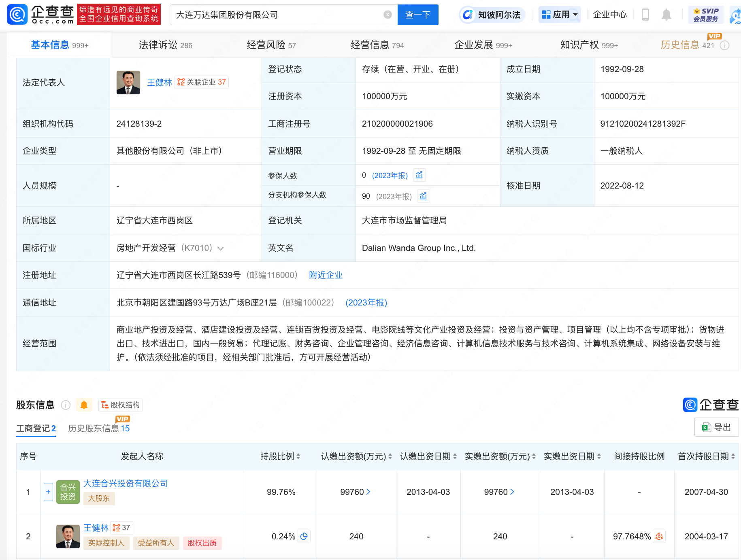The image size is (741, 560).
Task: Open 大连合兴投资有限公司 link
Action: coord(126,484)
